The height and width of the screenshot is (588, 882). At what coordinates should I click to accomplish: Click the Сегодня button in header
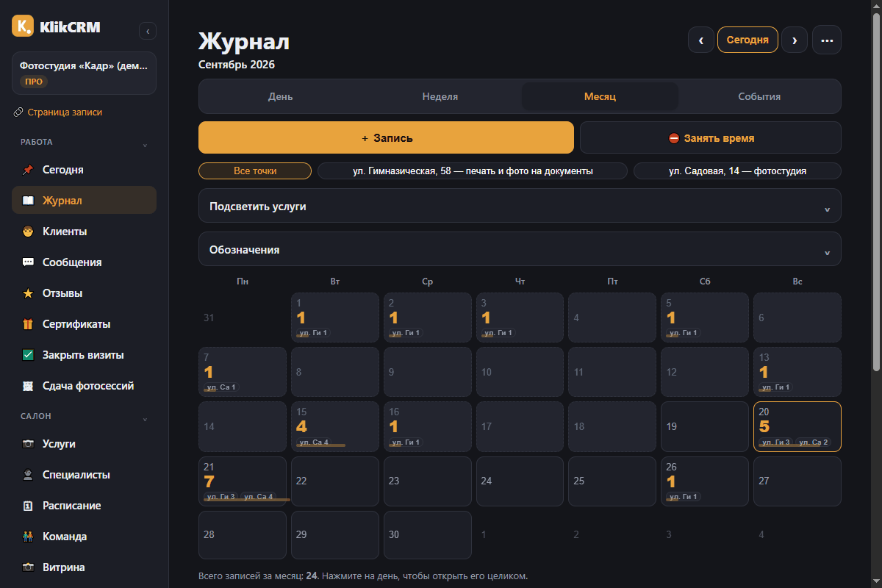point(747,40)
